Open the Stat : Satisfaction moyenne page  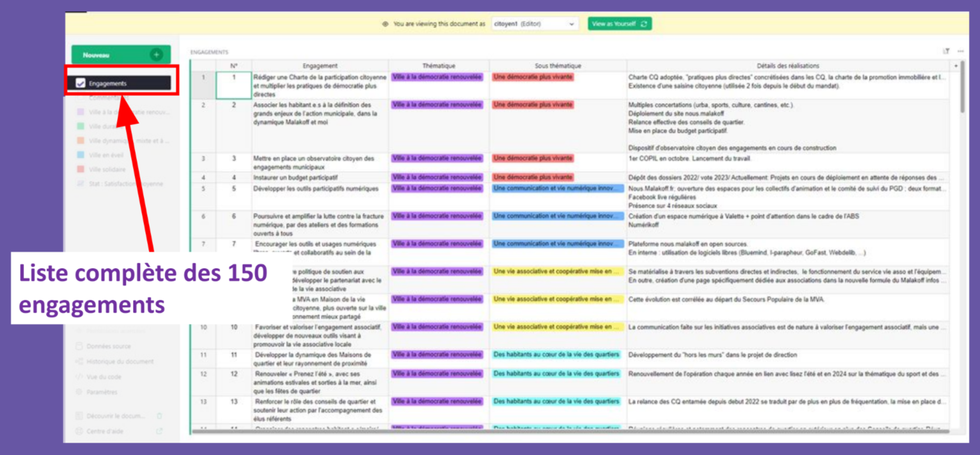point(125,184)
